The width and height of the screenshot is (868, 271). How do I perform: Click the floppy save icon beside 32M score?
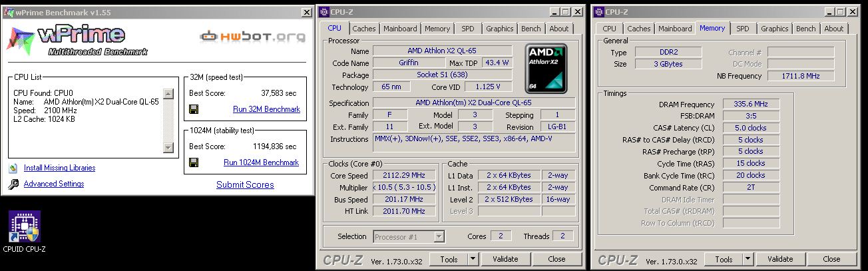click(194, 109)
